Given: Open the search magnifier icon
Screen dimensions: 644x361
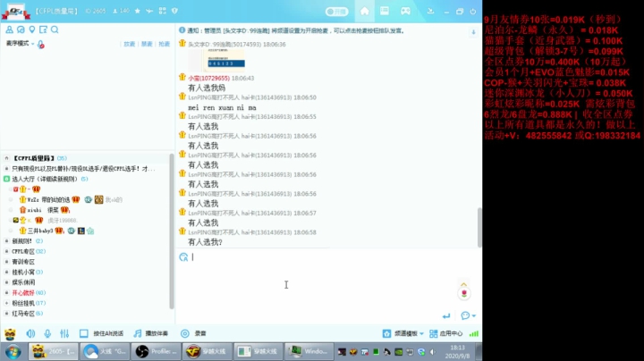Looking at the screenshot, I should pyautogui.click(x=55, y=29).
